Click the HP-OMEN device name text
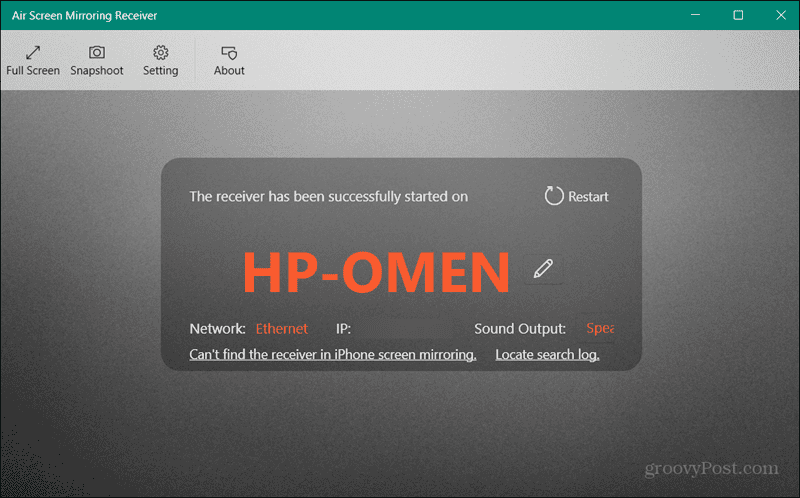Screen dimensions: 800x498 click(376, 272)
